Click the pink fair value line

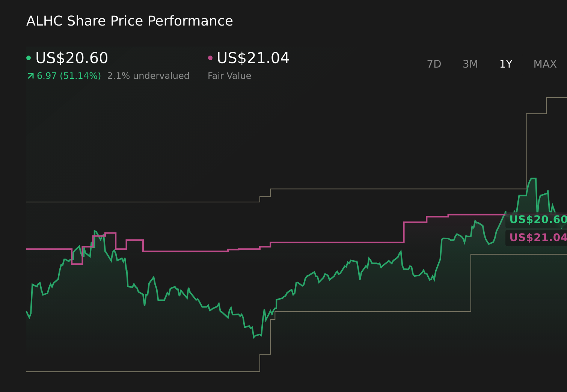[338, 243]
